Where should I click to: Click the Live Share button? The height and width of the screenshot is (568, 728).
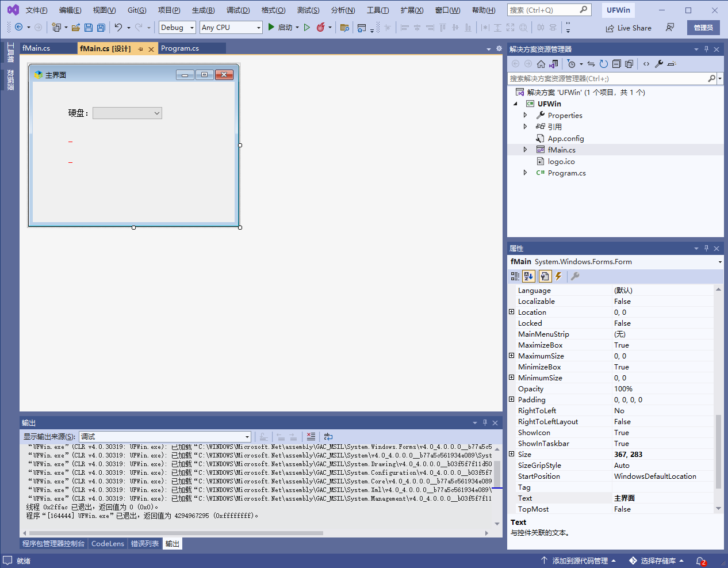coord(629,28)
